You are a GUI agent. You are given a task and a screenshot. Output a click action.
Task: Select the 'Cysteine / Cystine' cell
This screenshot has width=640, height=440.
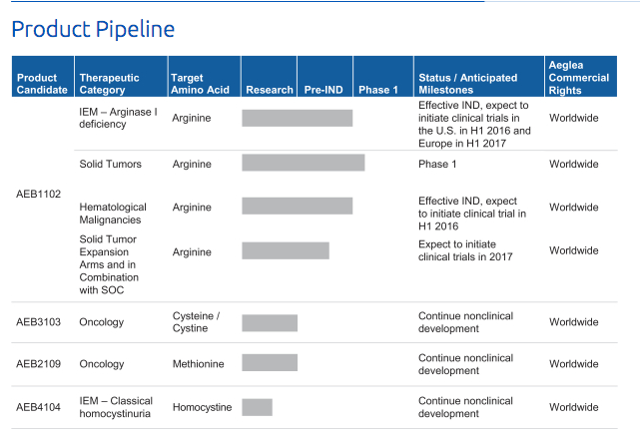[196, 322]
